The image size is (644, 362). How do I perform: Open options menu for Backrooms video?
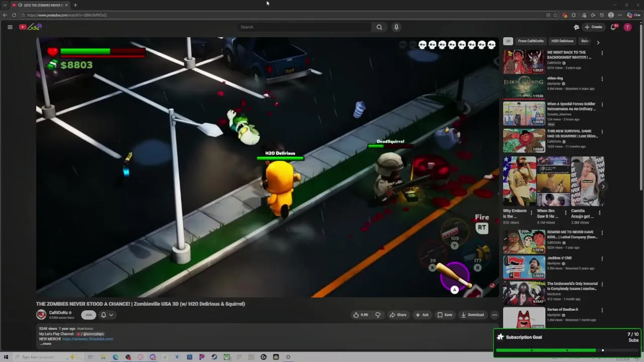click(x=602, y=53)
